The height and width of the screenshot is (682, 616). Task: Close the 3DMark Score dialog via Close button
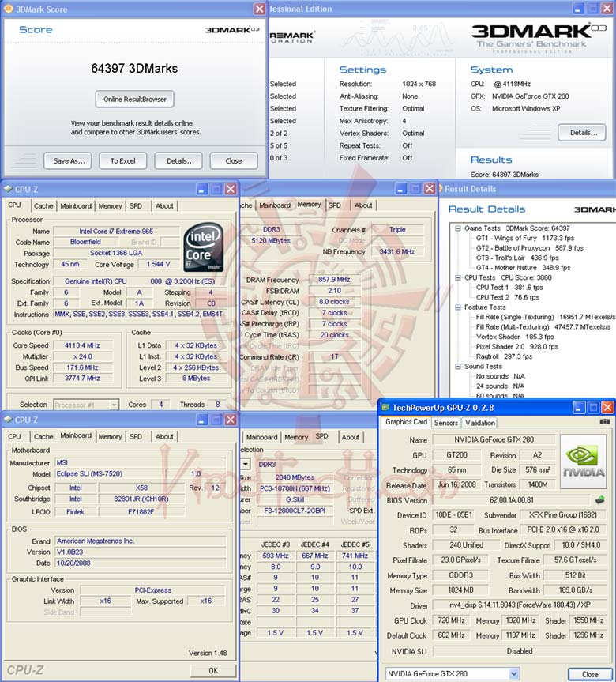[x=234, y=161]
